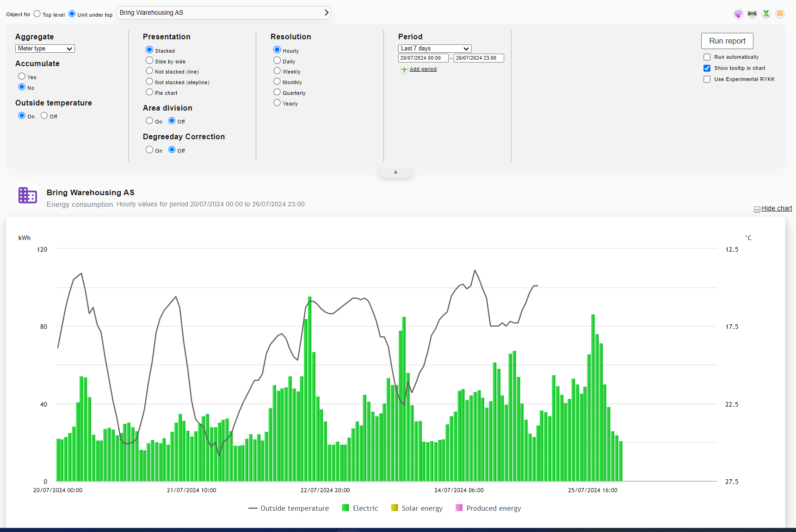796x532 pixels.
Task: Open the Last 7 days period dropdown
Action: tap(435, 49)
